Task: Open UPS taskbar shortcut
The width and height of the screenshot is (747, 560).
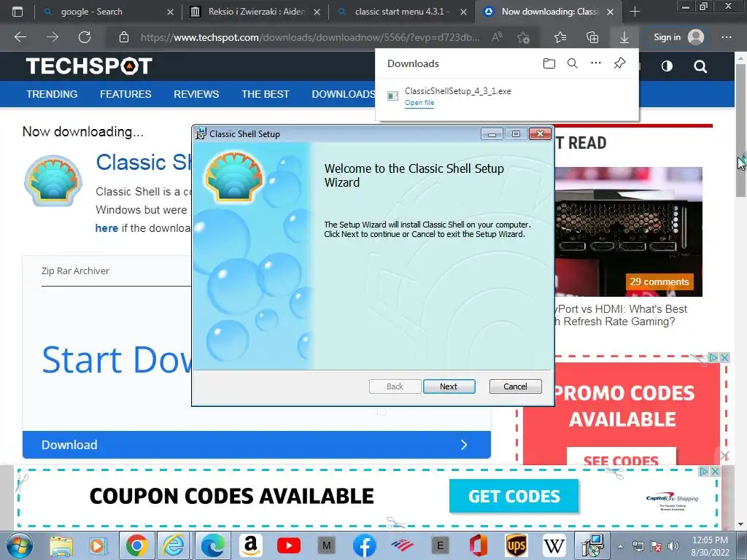Action: point(516,545)
